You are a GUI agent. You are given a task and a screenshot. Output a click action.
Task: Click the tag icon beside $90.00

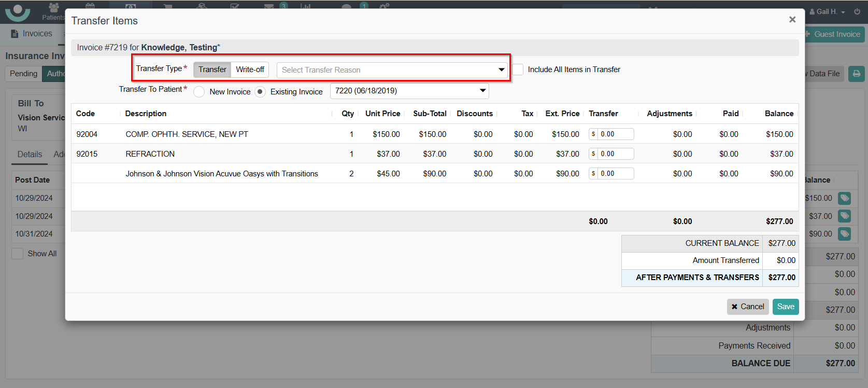coord(844,234)
